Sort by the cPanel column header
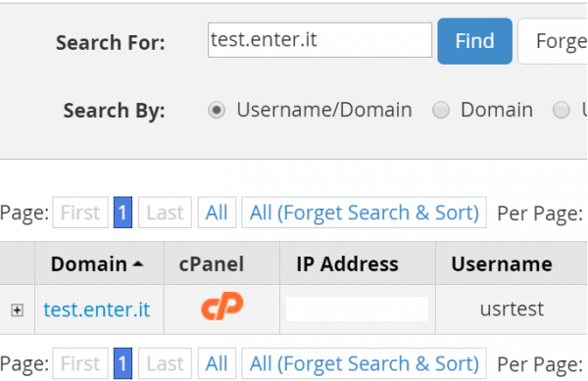This screenshot has width=588, height=381. 212,264
